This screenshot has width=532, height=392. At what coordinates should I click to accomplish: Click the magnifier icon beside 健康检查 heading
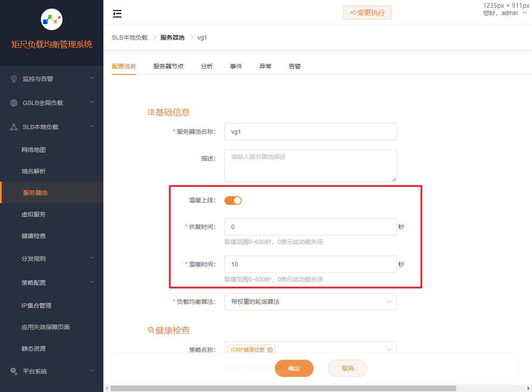150,330
